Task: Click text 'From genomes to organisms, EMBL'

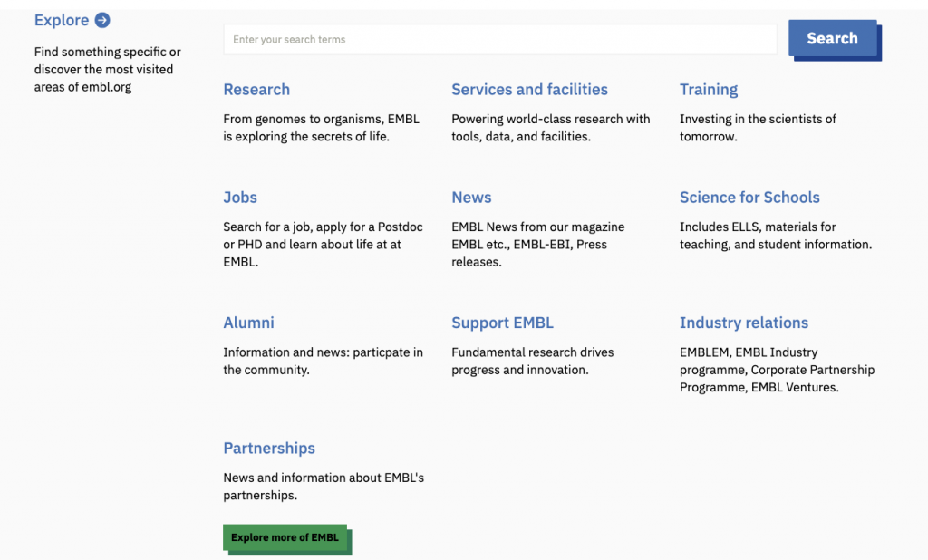Action: pos(322,119)
